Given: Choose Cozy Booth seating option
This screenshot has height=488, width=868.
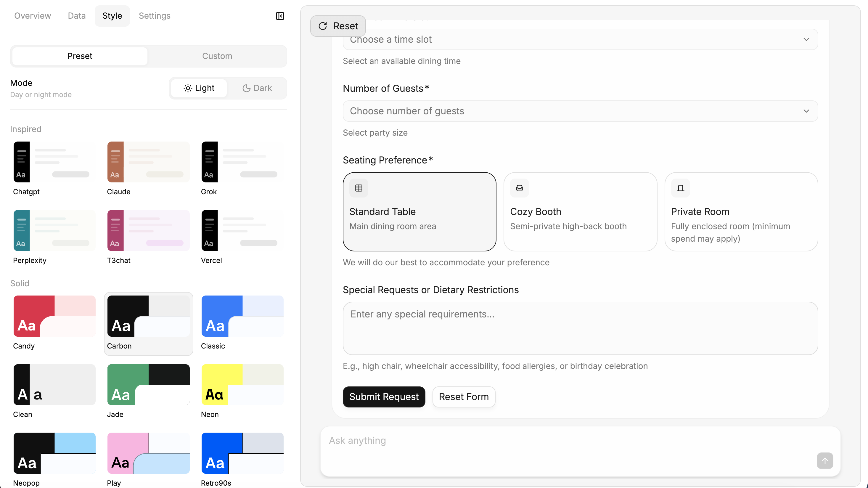Looking at the screenshot, I should (x=580, y=212).
